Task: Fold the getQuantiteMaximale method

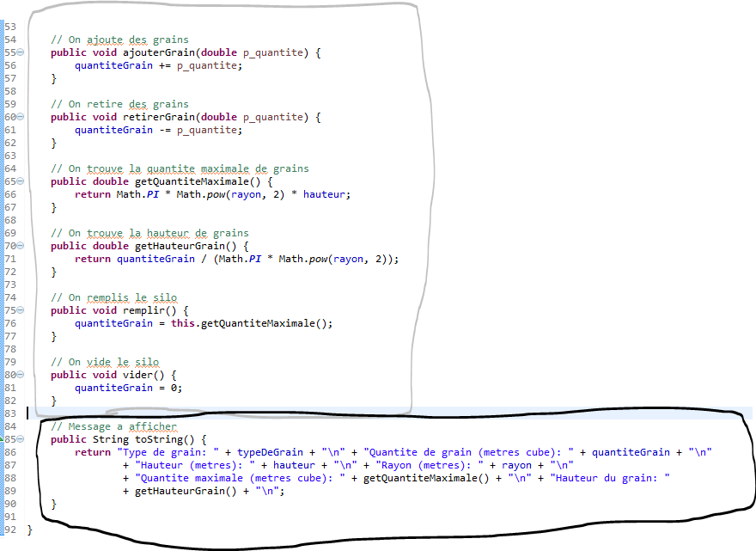Action: pyautogui.click(x=21, y=181)
